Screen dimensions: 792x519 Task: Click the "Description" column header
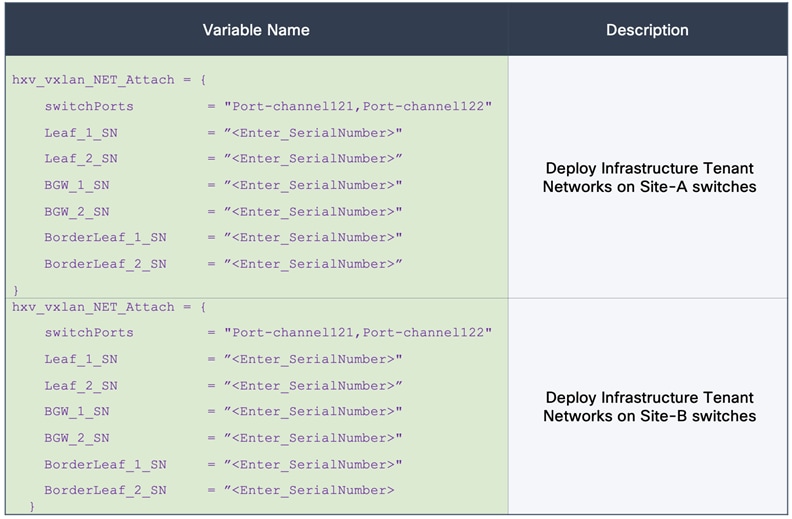click(x=647, y=30)
